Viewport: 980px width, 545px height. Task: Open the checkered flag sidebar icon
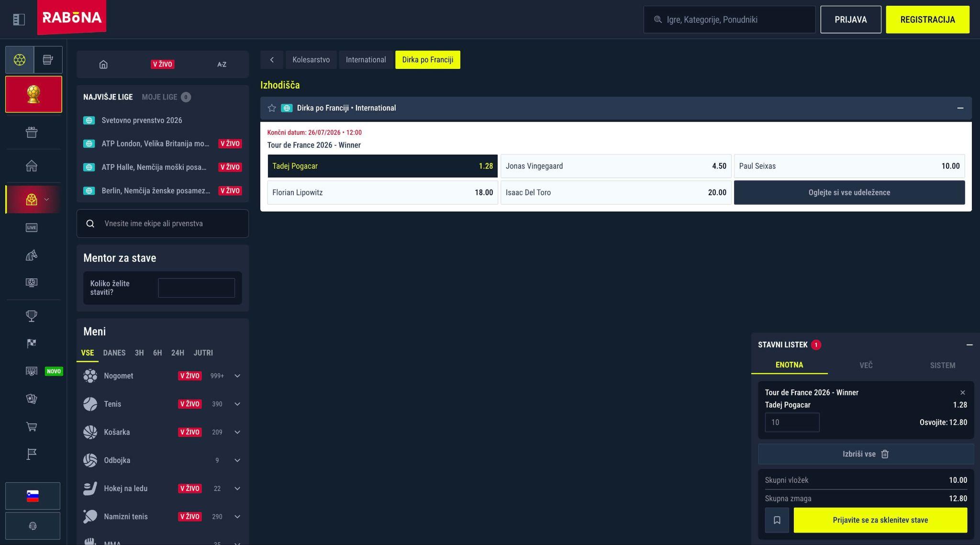pos(32,344)
